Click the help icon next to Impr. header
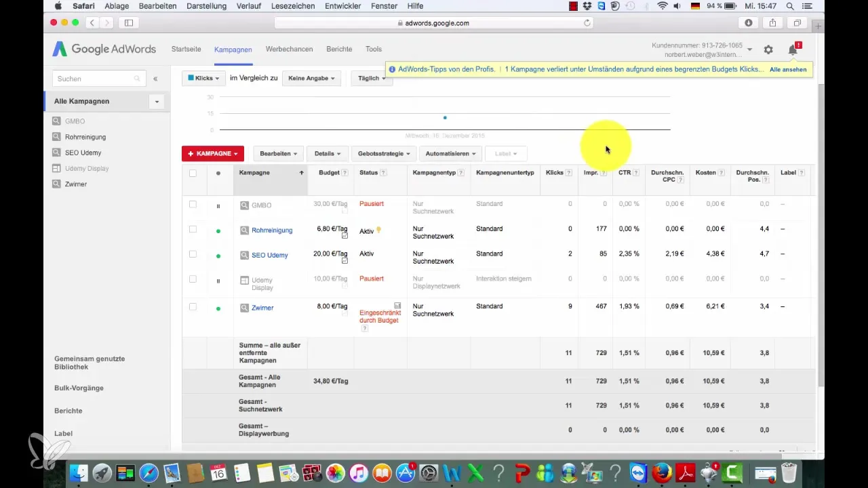 coord(603,173)
